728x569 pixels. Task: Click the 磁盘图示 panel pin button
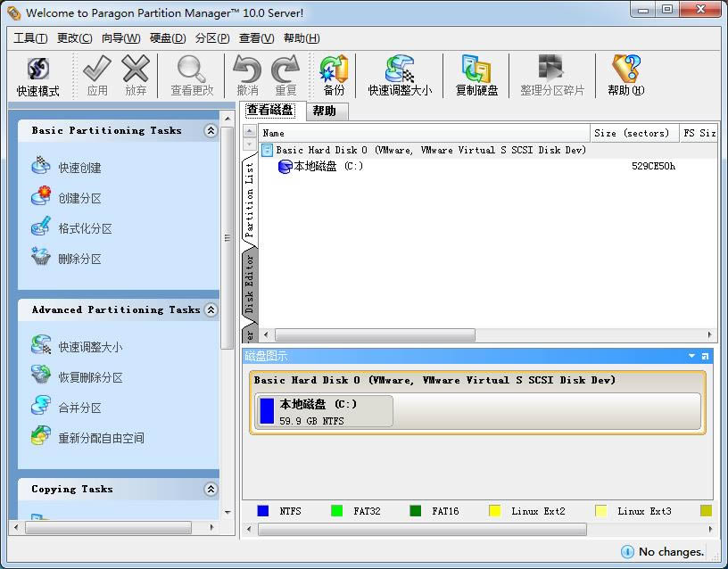click(x=705, y=356)
